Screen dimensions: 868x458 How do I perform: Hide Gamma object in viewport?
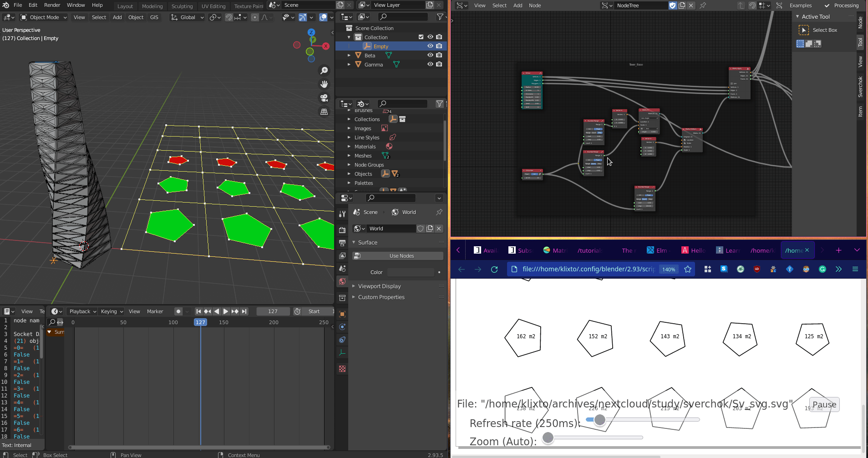click(430, 64)
